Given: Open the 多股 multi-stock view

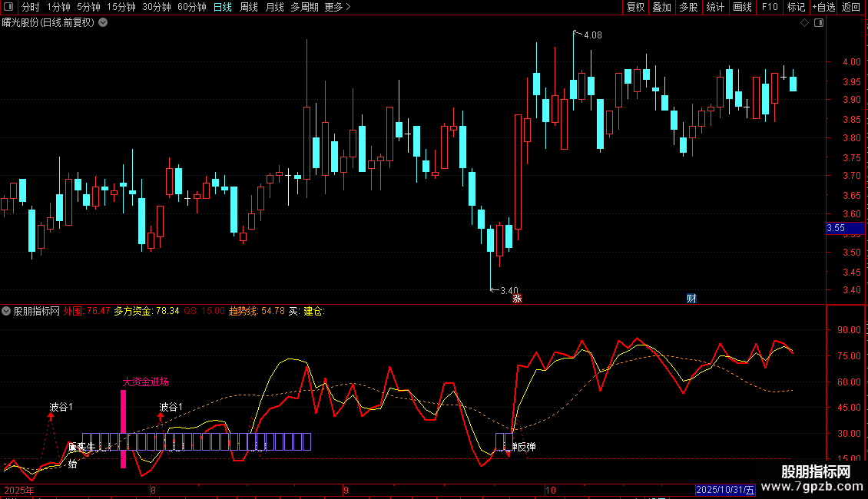Looking at the screenshot, I should click(689, 7).
